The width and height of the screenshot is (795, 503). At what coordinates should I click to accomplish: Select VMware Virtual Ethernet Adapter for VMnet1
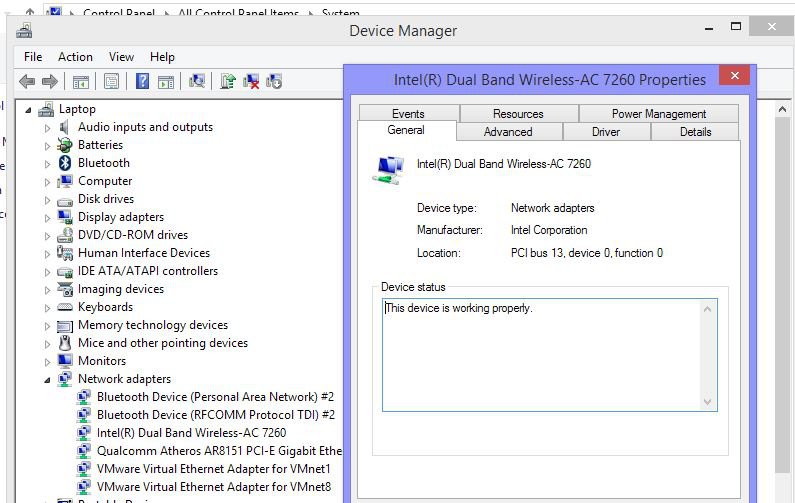[x=213, y=469]
